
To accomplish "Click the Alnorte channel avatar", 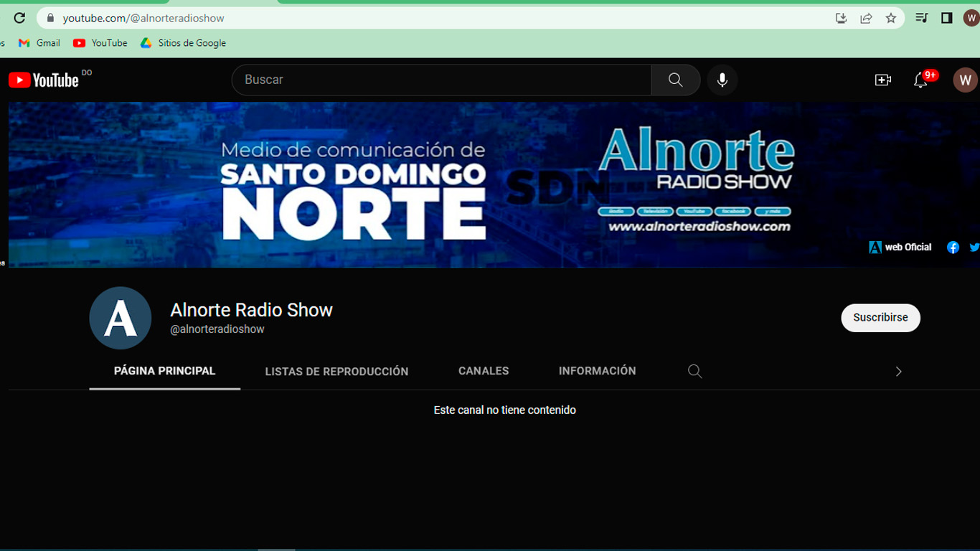I will (x=121, y=318).
